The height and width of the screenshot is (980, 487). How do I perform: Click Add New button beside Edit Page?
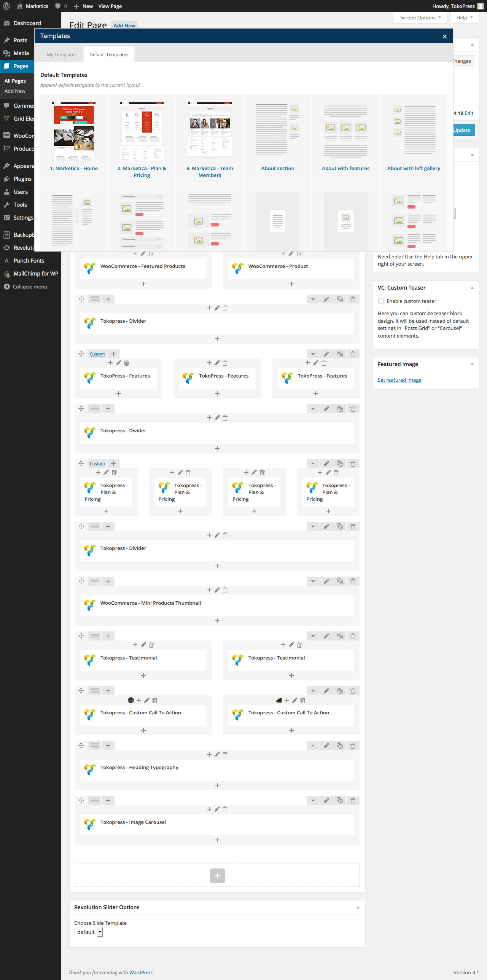[x=124, y=25]
